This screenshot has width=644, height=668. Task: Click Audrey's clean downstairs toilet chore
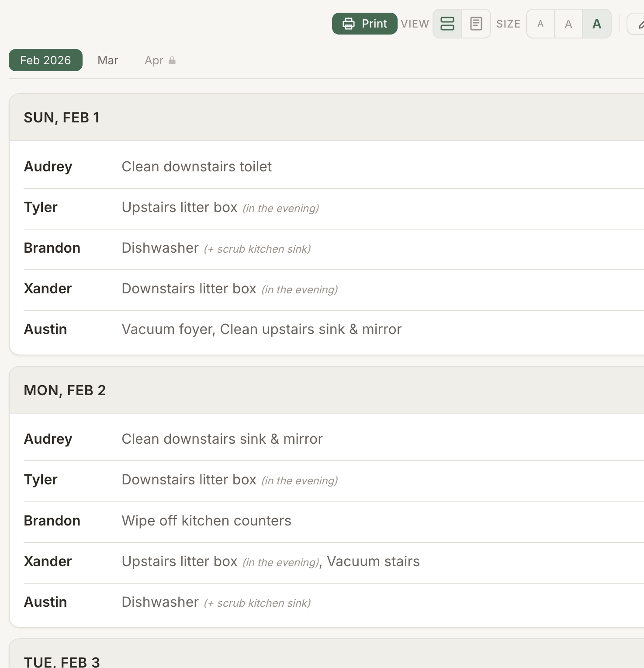point(197,166)
